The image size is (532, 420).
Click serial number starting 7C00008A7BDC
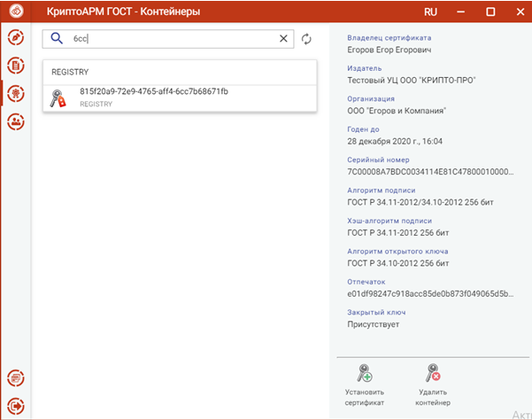(430, 172)
